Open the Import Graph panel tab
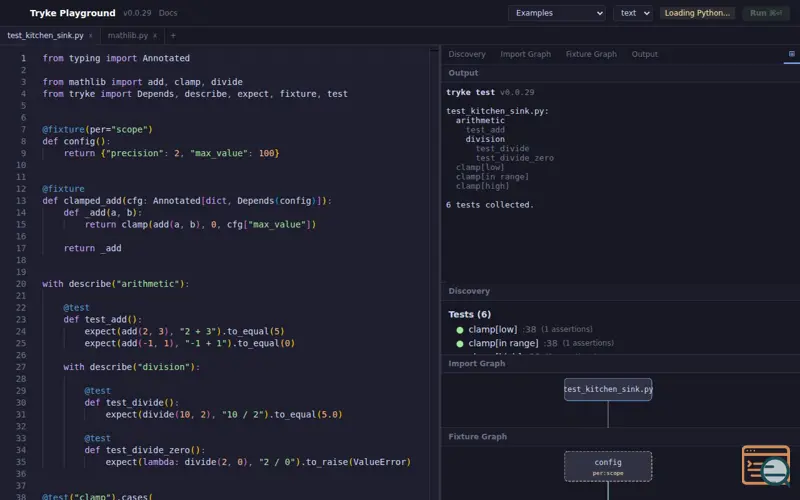 click(x=526, y=54)
